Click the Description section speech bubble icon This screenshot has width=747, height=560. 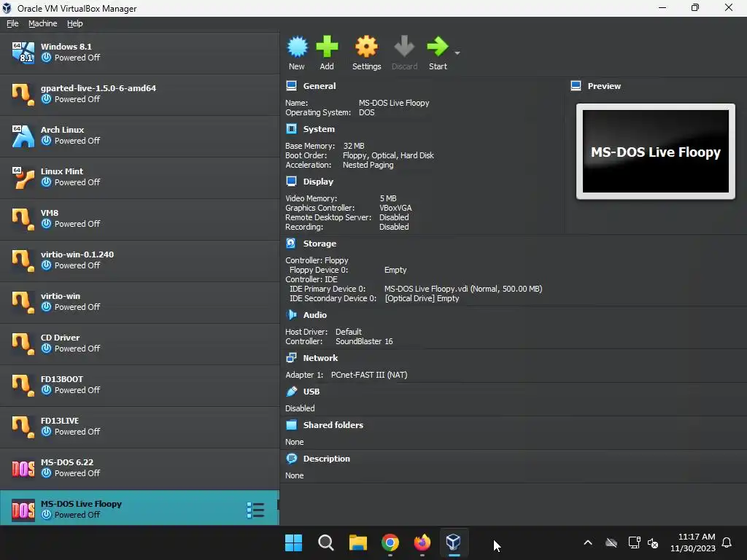[x=291, y=458]
